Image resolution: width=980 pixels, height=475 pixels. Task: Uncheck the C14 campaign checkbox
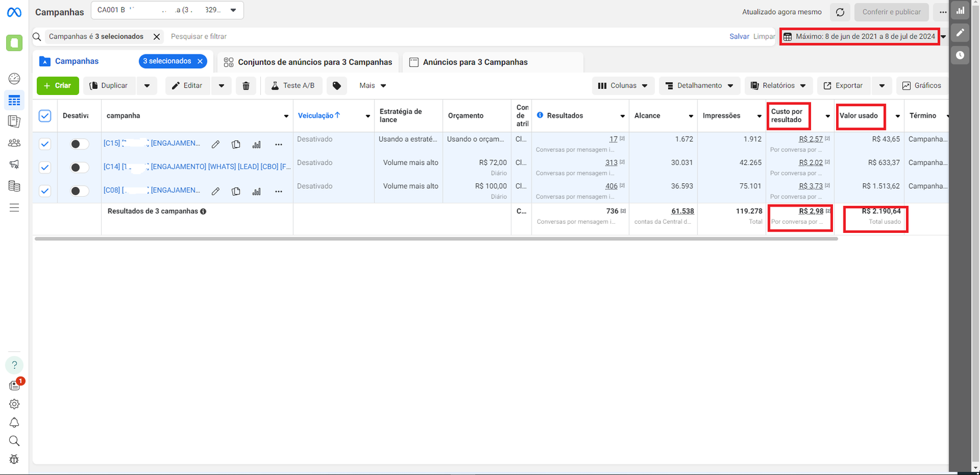pyautogui.click(x=45, y=167)
